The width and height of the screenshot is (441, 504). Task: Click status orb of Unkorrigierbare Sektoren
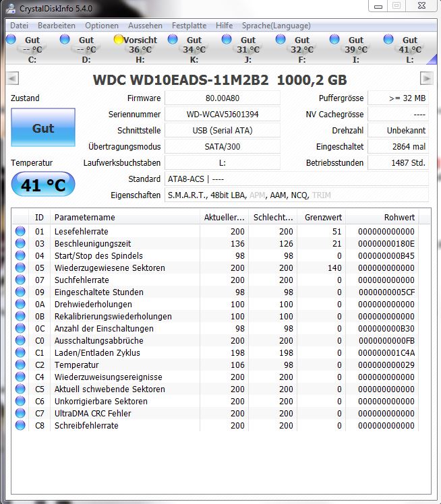20,401
